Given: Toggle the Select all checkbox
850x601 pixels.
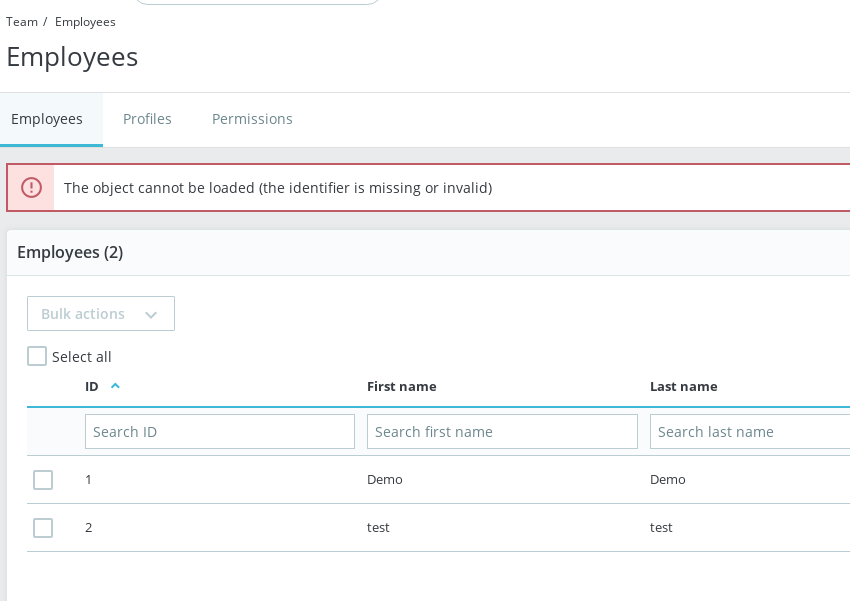Looking at the screenshot, I should [37, 356].
